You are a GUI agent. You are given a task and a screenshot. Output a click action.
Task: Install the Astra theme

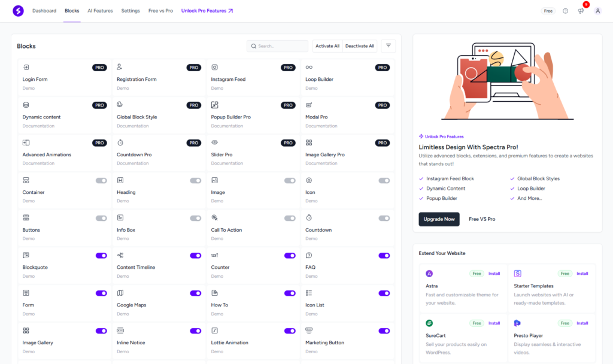[x=494, y=273]
